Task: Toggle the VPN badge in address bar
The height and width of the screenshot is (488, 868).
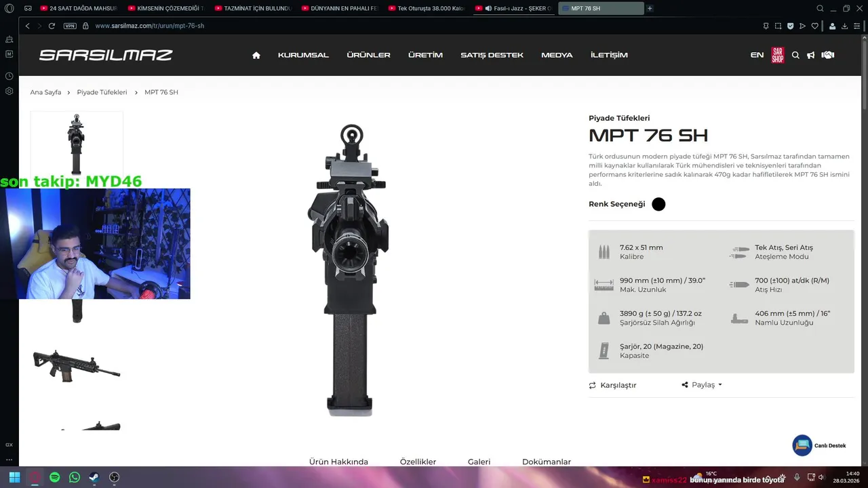Action: [70, 26]
